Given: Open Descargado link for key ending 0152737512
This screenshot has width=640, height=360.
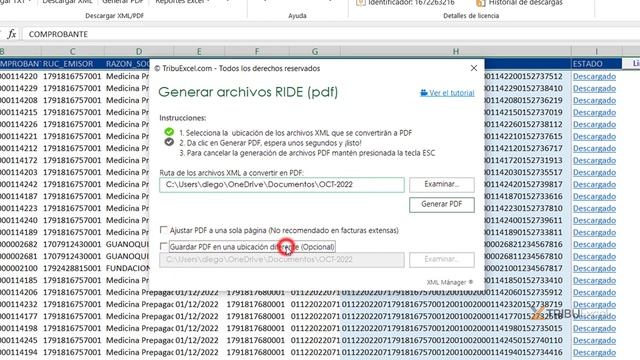Looking at the screenshot, I should pos(594,76).
